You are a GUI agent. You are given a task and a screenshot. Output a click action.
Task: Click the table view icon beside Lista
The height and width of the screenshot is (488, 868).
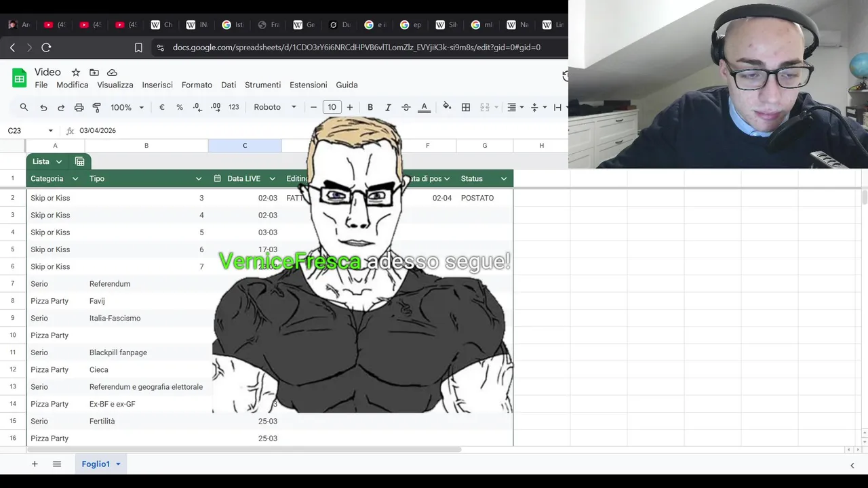79,161
